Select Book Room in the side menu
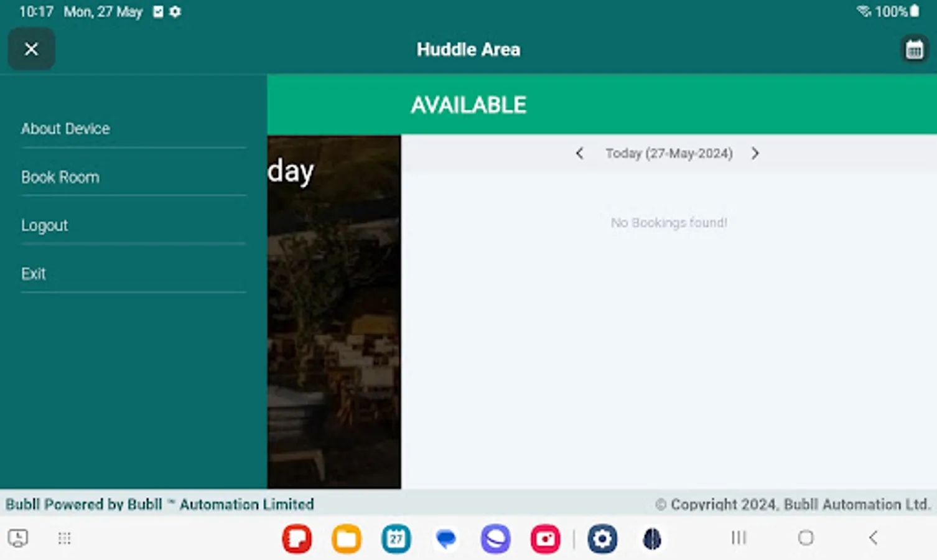This screenshot has height=560, width=937. [60, 177]
